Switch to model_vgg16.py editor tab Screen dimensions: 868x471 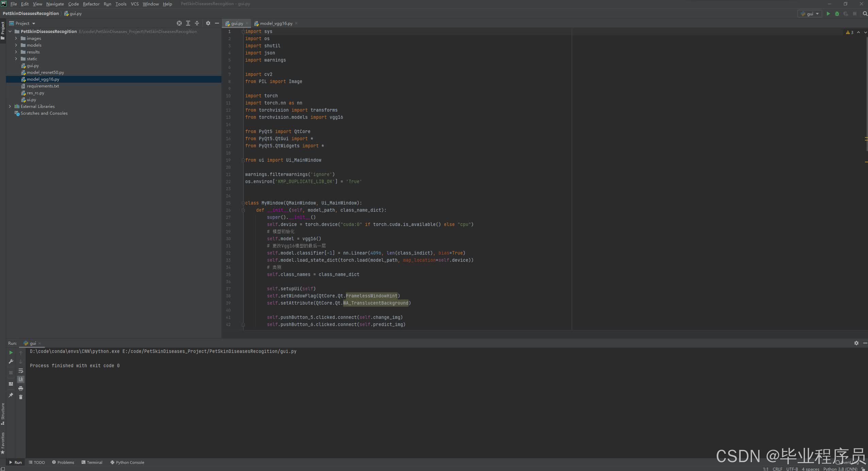click(276, 23)
